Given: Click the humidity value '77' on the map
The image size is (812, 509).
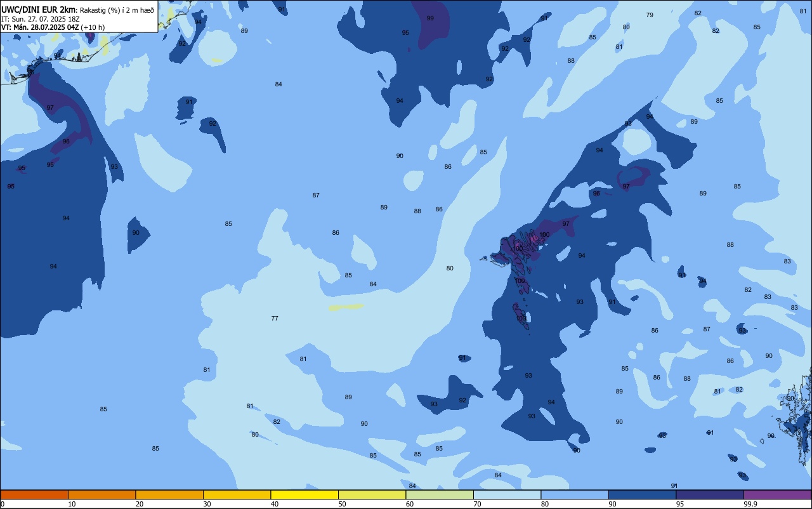Looking at the screenshot, I should pyautogui.click(x=275, y=318).
